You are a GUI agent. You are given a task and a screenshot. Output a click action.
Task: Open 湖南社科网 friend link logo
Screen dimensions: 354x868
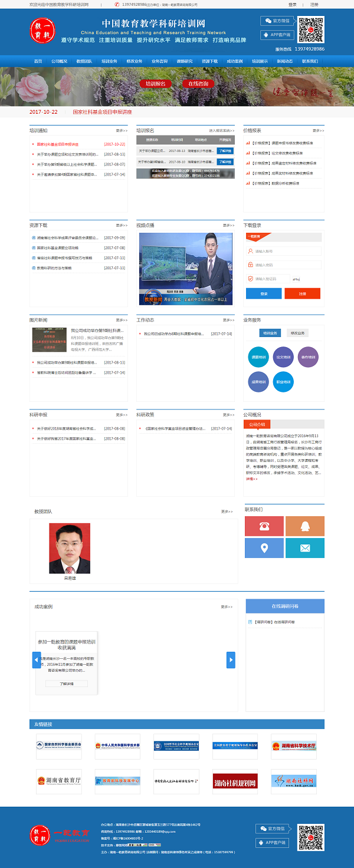tap(294, 781)
